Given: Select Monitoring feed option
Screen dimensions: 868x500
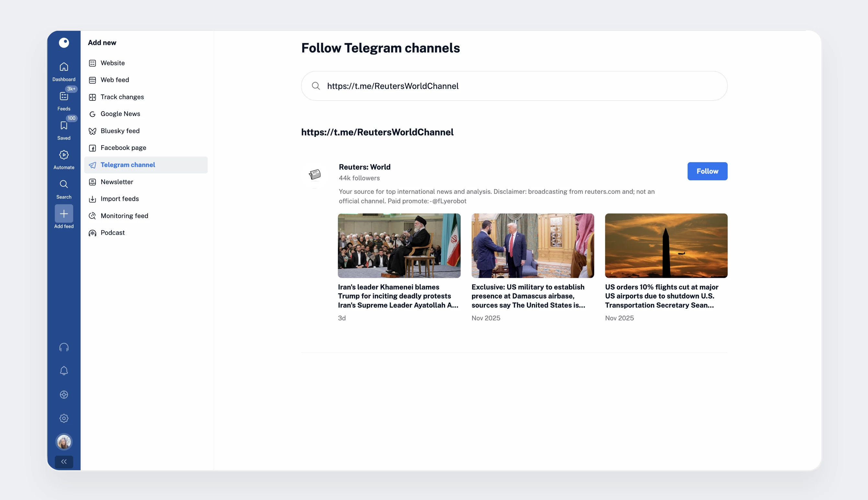Looking at the screenshot, I should 124,216.
